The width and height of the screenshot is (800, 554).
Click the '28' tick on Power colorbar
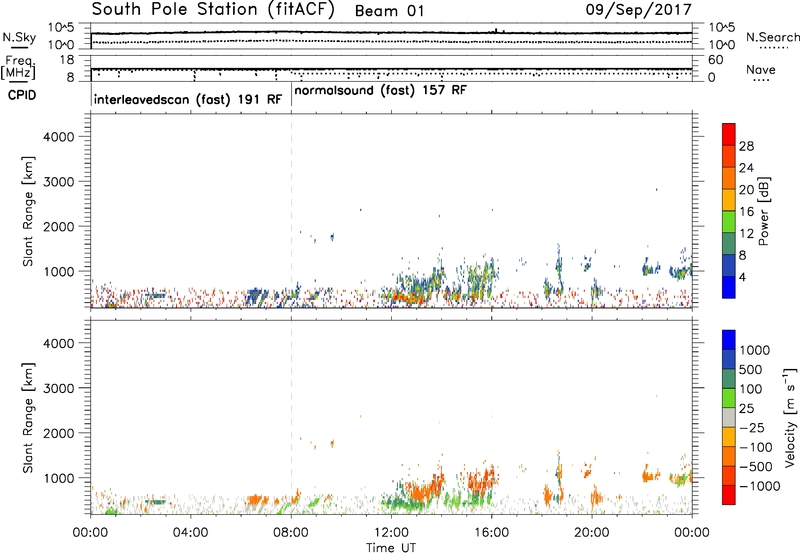click(746, 146)
